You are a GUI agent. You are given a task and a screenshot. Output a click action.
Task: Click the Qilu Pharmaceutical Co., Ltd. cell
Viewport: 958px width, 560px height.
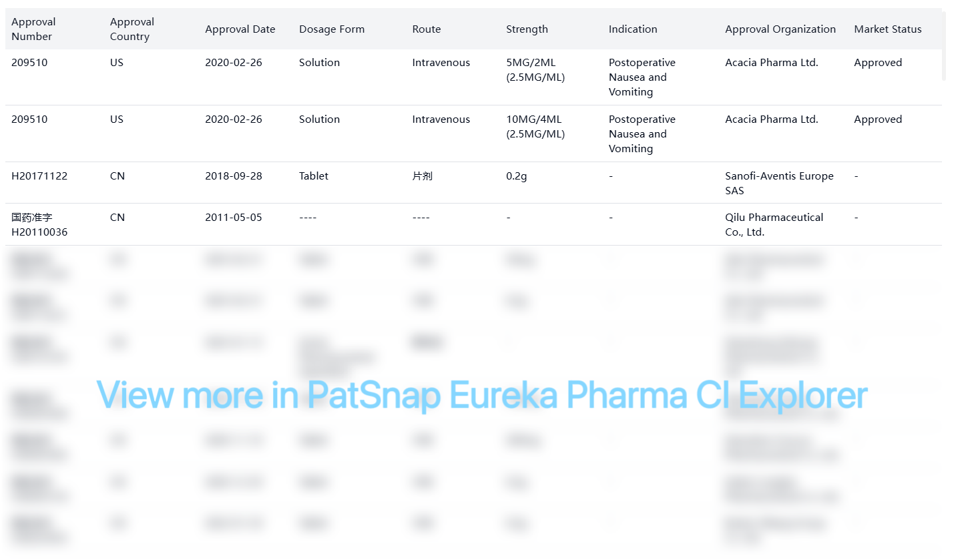[774, 225]
